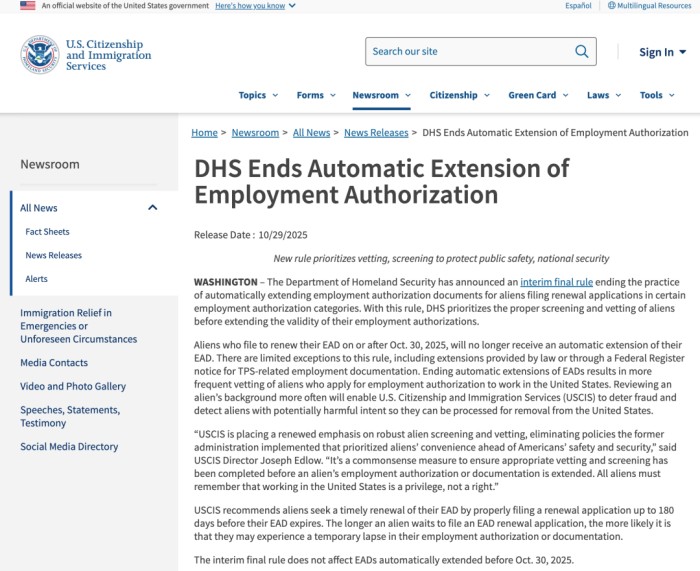Click the magnifying glass search icon
The height and width of the screenshot is (571, 700).
[x=582, y=51]
